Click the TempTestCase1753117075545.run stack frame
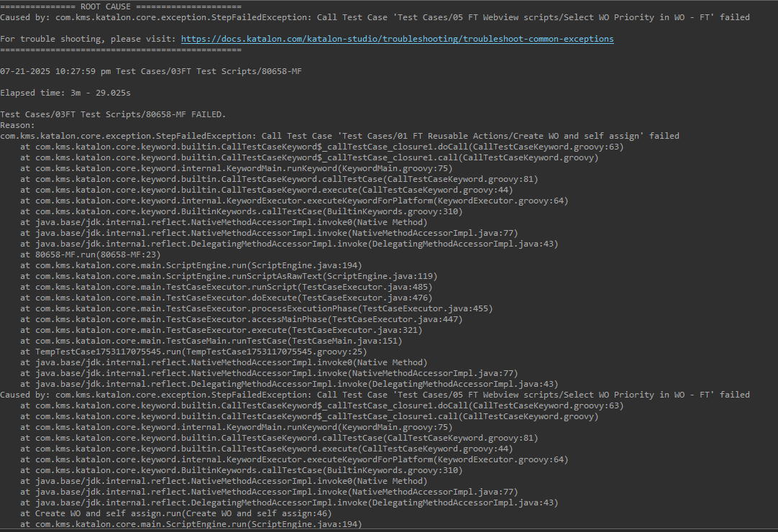 pos(193,352)
